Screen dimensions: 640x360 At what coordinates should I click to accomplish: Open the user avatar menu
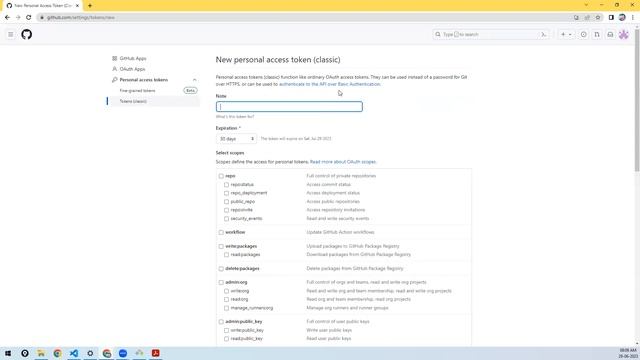623,35
